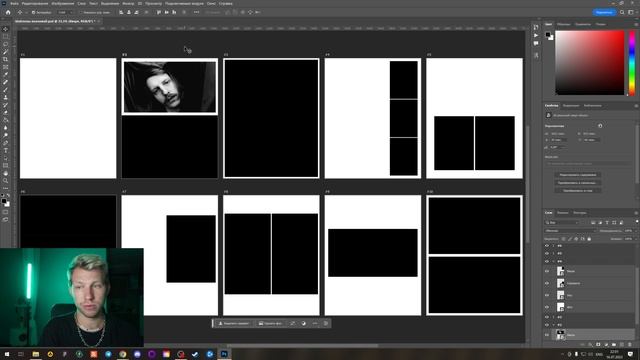Toggle Lock transparent pixels in Layers panel
The height and width of the screenshot is (360, 640).
coord(563,239)
